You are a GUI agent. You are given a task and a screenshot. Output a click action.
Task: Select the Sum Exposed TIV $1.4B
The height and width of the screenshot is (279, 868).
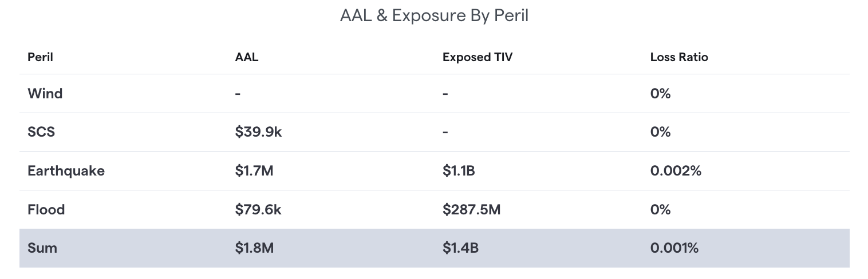coord(460,249)
